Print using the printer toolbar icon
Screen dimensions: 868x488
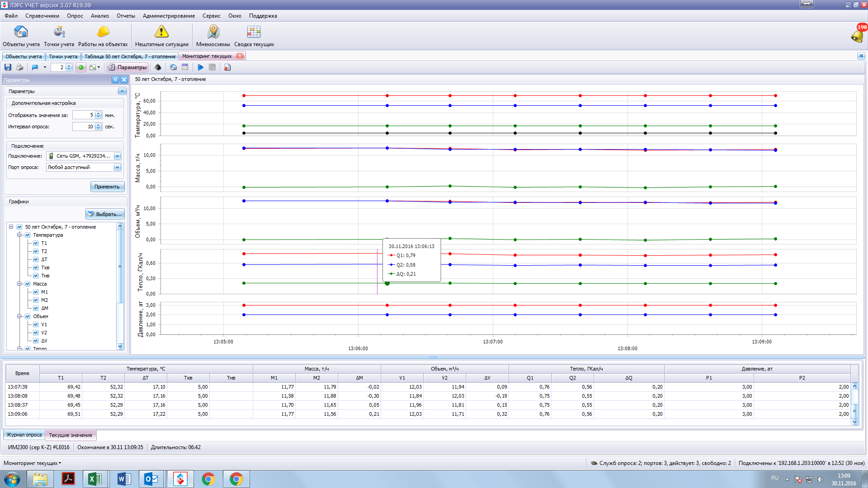click(x=19, y=67)
